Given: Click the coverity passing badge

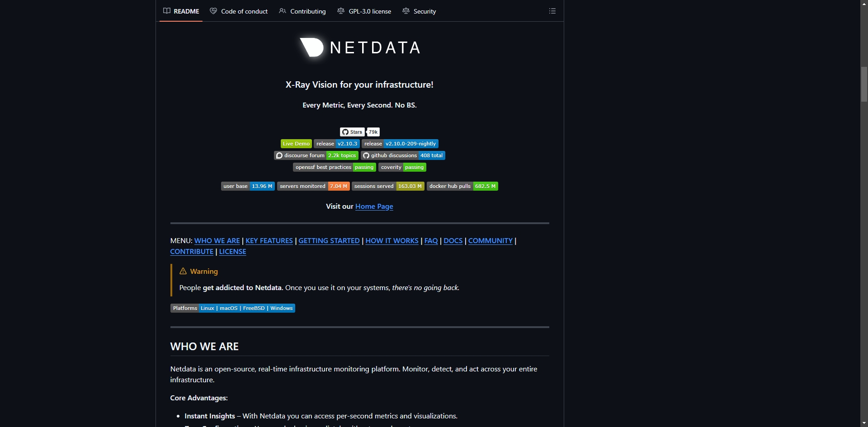Looking at the screenshot, I should click(402, 167).
